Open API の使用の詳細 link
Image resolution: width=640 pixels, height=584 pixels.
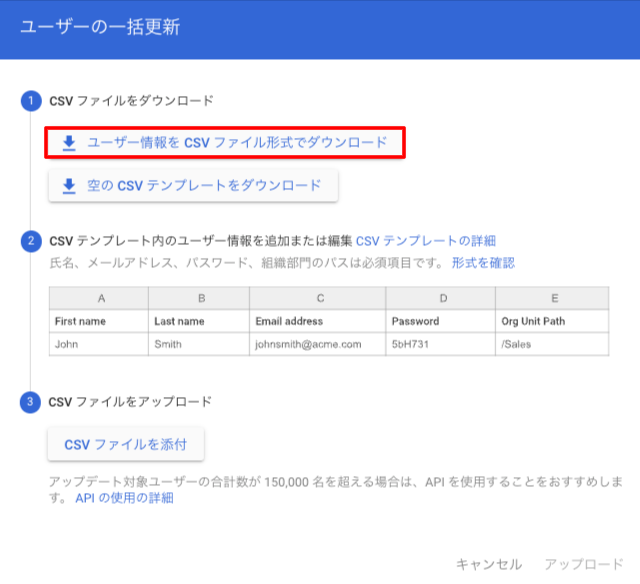[124, 498]
